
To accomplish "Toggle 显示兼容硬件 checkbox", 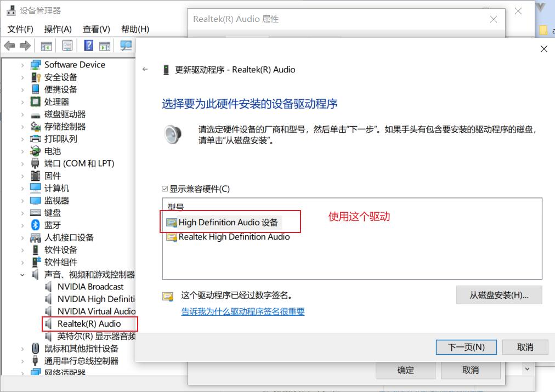I will (x=165, y=189).
